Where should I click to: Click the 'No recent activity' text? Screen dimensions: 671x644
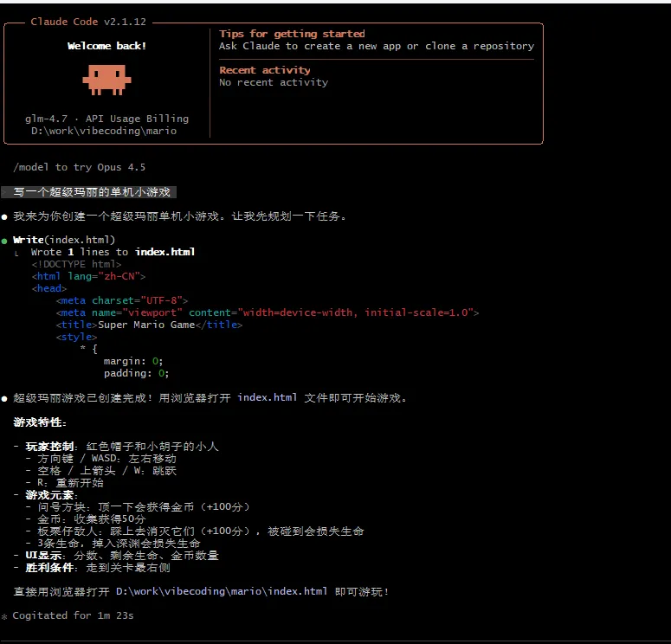coord(274,82)
